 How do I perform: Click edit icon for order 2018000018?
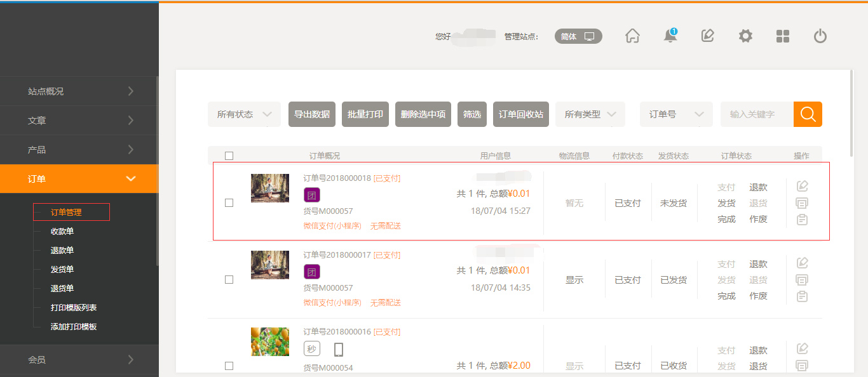click(x=802, y=187)
